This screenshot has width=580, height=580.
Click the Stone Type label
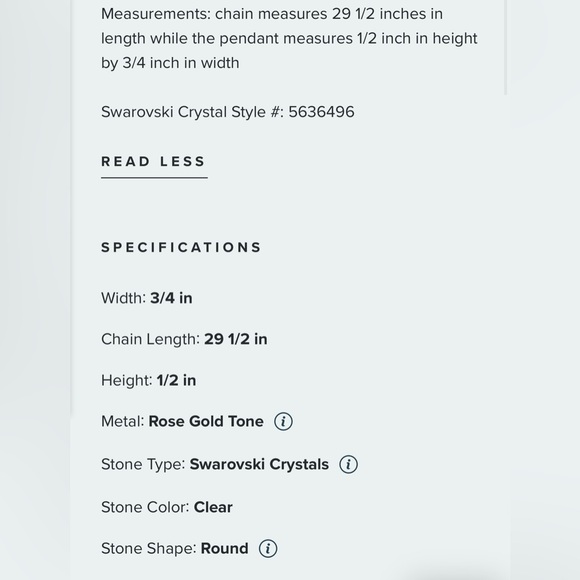tap(143, 464)
